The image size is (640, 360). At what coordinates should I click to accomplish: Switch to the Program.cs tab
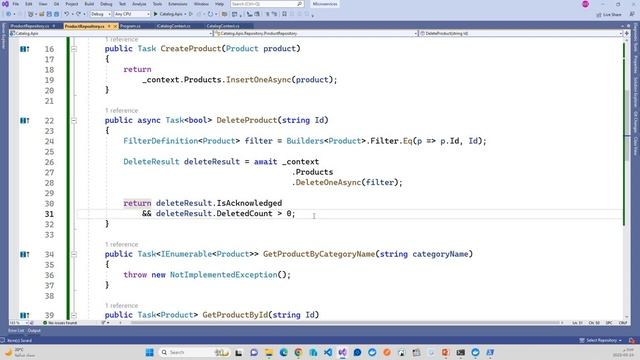pos(131,26)
